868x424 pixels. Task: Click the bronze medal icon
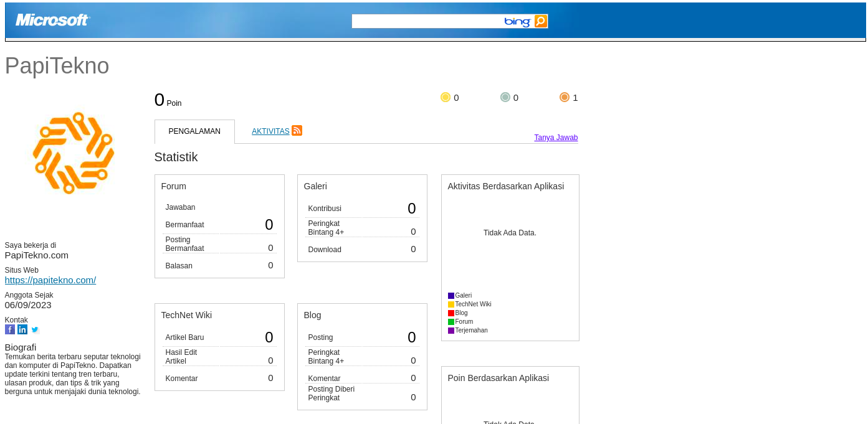coord(564,97)
